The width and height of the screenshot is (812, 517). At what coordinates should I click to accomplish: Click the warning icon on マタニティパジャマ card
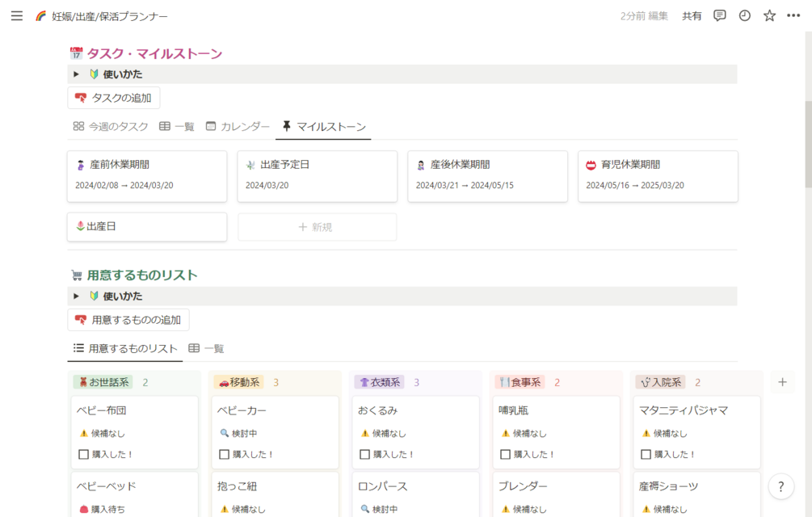(x=646, y=433)
